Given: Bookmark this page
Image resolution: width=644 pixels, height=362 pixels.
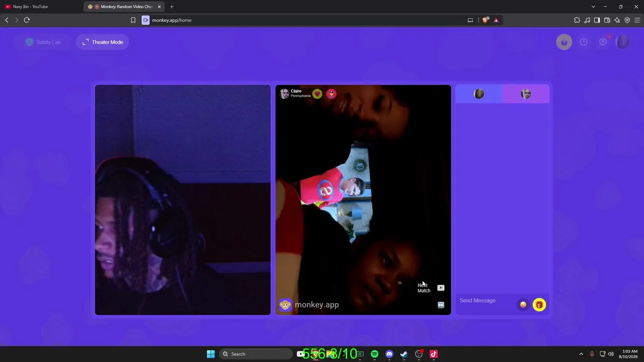Looking at the screenshot, I should (x=133, y=20).
